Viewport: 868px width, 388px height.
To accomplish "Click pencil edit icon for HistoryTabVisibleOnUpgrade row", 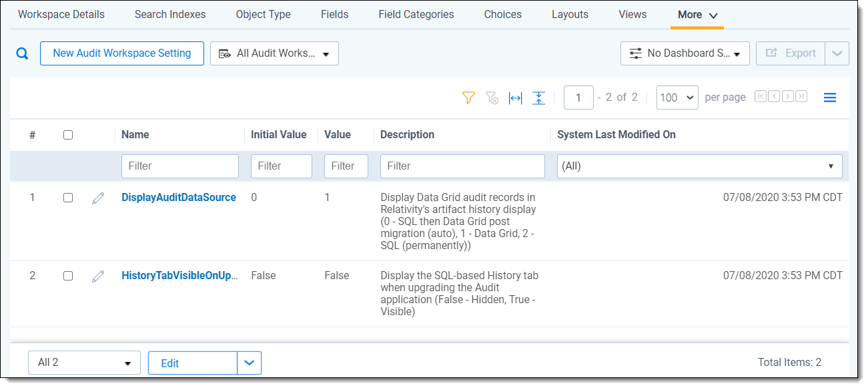I will 98,276.
